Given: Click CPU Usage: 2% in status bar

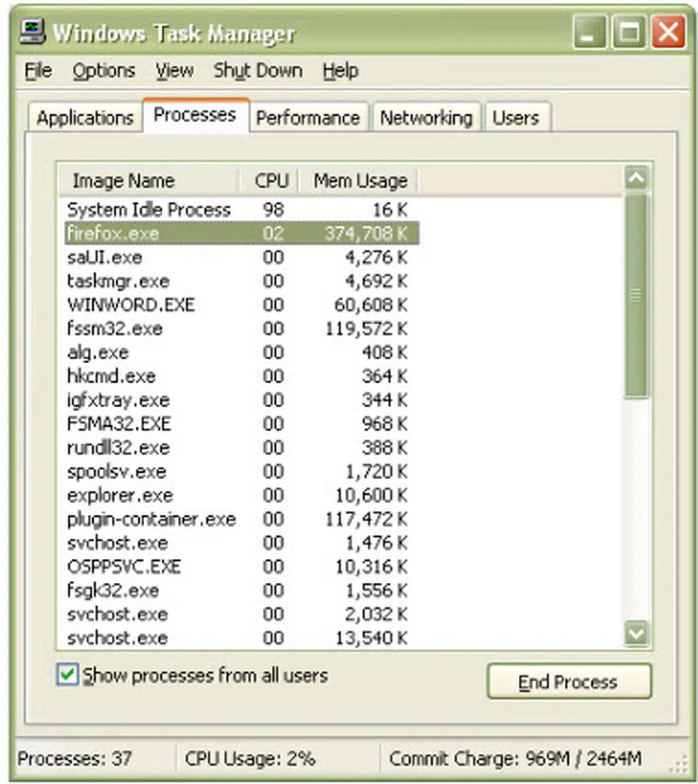Looking at the screenshot, I should (x=250, y=758).
